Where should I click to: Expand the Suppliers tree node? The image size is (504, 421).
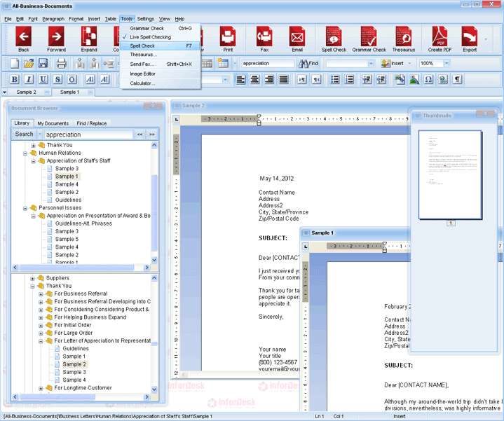[x=32, y=278]
